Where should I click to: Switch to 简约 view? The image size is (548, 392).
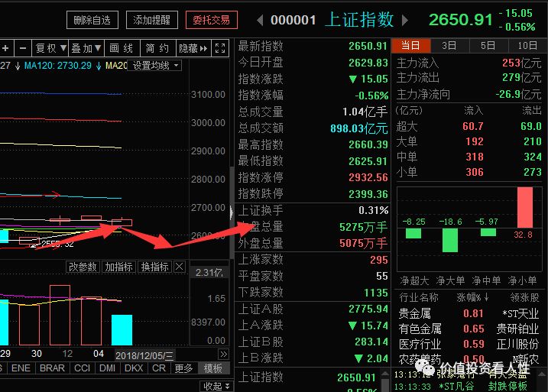[x=157, y=48]
